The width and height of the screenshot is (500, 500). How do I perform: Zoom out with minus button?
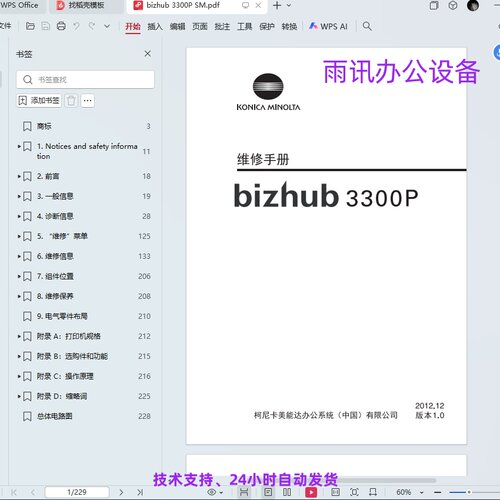point(438,492)
